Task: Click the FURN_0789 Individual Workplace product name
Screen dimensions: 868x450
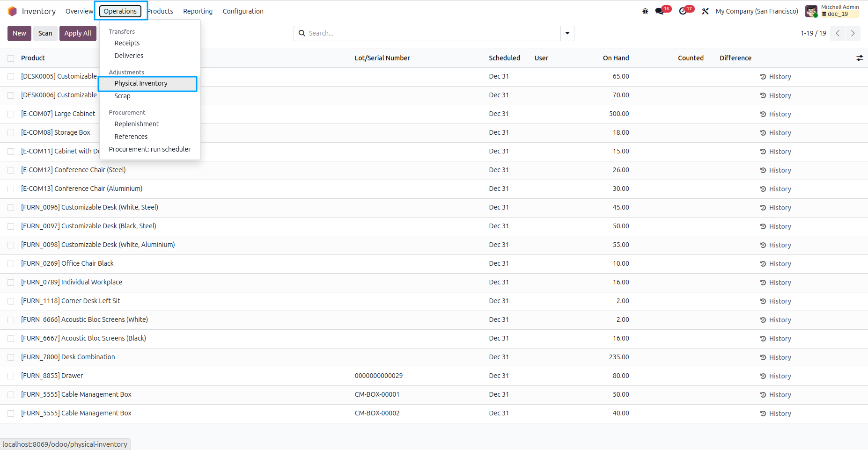Action: pos(72,282)
